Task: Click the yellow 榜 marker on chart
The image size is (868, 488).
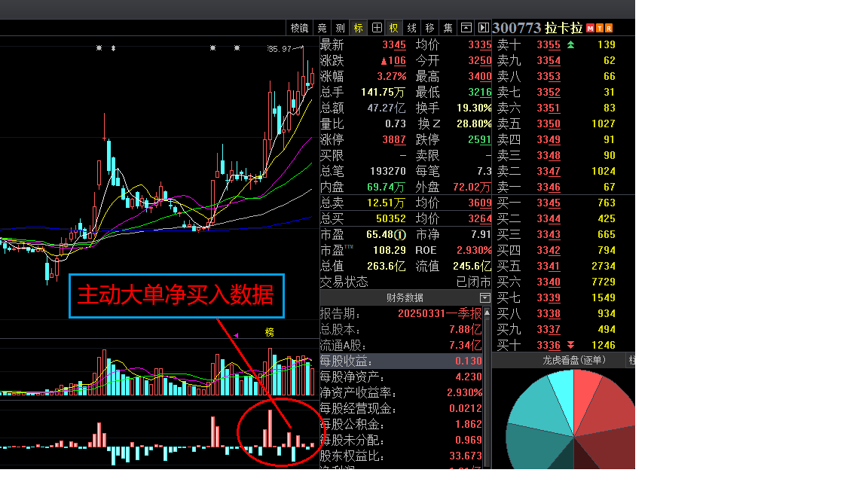Action: (x=269, y=332)
